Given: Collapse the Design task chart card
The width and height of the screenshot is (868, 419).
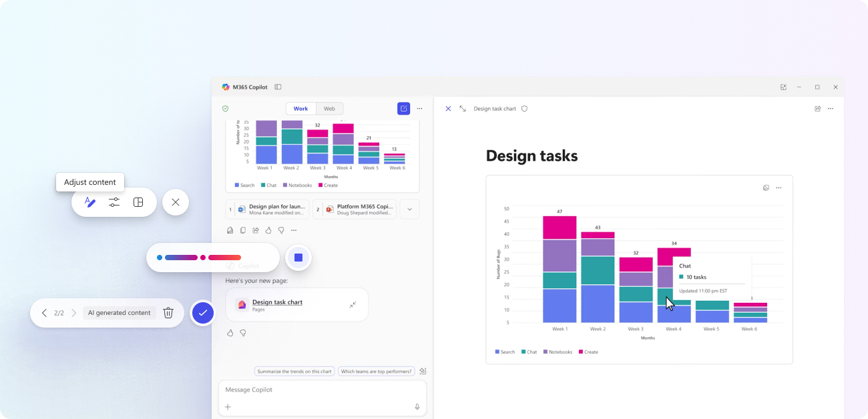Looking at the screenshot, I should 353,305.
